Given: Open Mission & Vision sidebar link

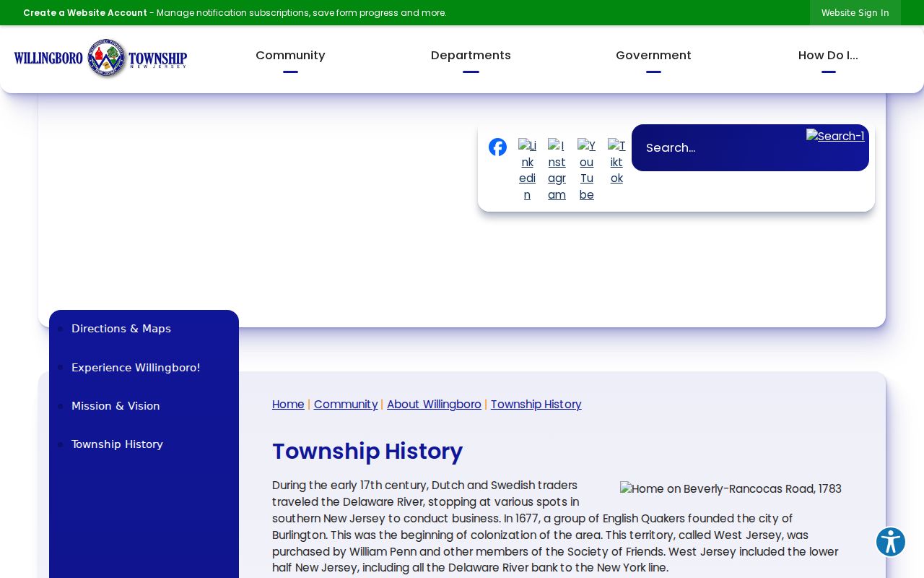Looking at the screenshot, I should 115,406.
